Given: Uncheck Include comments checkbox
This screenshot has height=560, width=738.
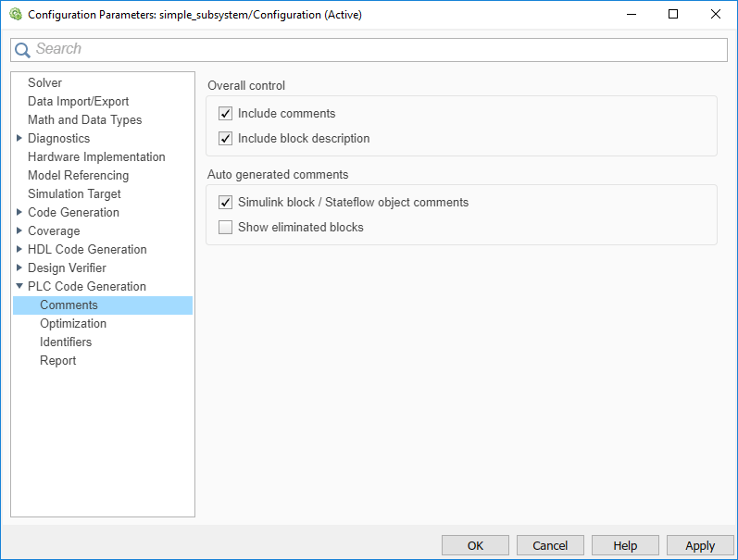Looking at the screenshot, I should 225,114.
